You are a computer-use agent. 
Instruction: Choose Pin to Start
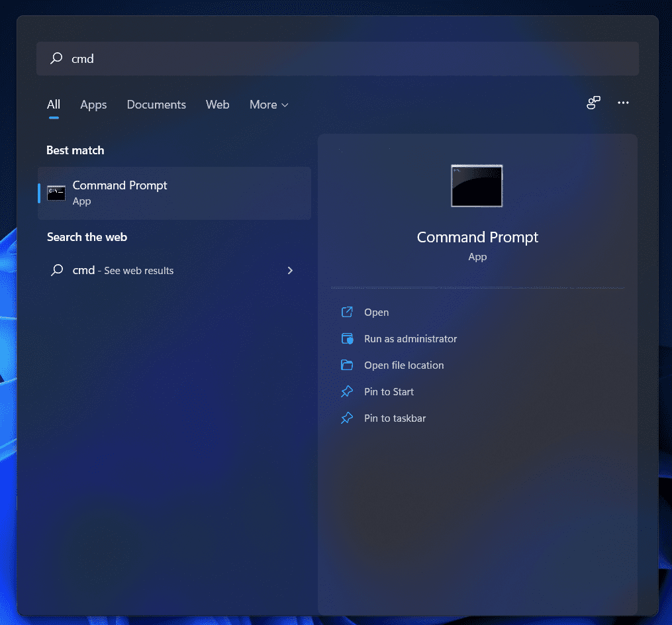pyautogui.click(x=389, y=392)
